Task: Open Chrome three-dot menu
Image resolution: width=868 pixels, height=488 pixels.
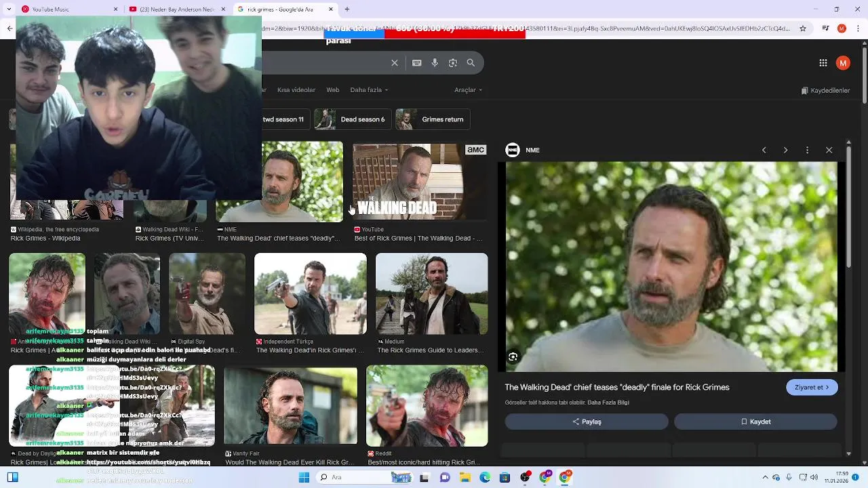Action: 858,28
